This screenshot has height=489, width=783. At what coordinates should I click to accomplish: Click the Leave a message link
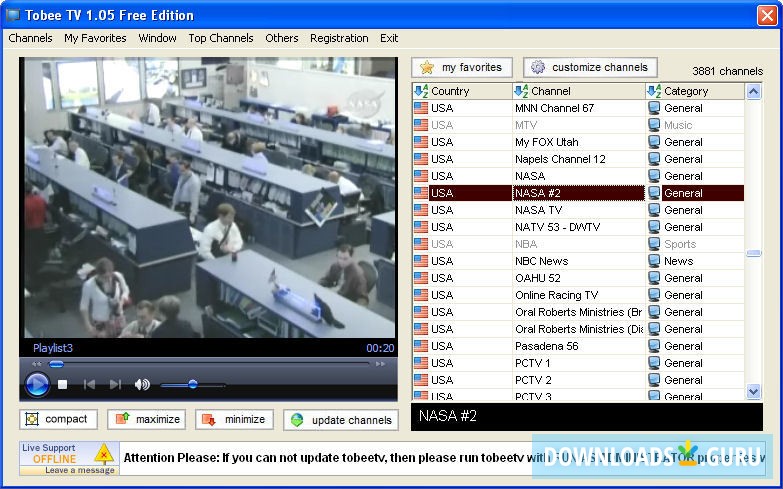(79, 470)
